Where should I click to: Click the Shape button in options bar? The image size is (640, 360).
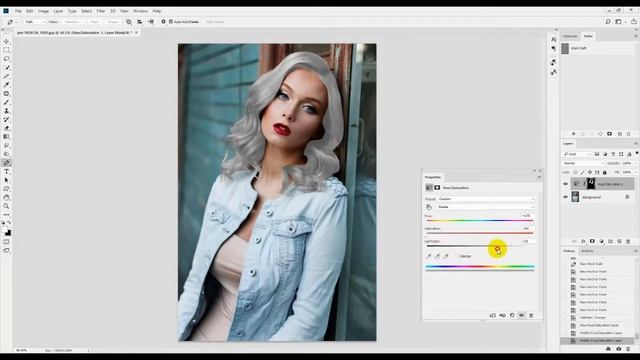click(x=113, y=22)
